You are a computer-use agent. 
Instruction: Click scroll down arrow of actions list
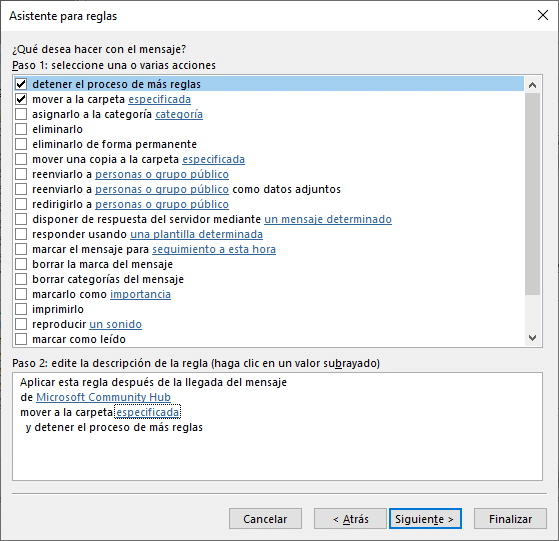[x=533, y=338]
